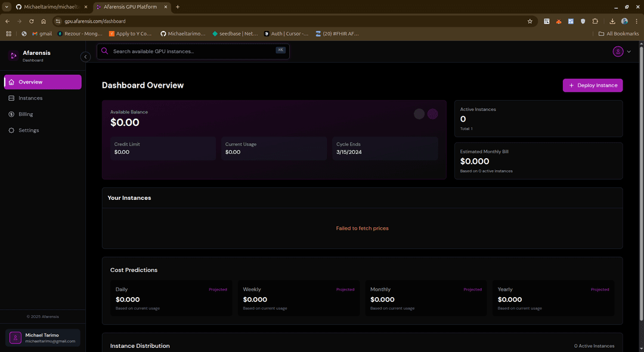This screenshot has width=644, height=352.
Task: Go to the Billing section
Action: [25, 114]
